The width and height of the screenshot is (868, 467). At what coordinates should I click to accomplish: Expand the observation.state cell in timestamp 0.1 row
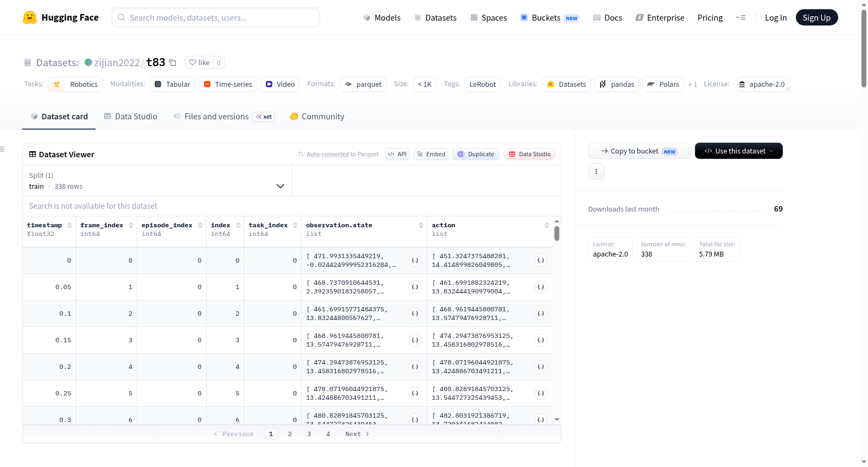click(x=415, y=314)
